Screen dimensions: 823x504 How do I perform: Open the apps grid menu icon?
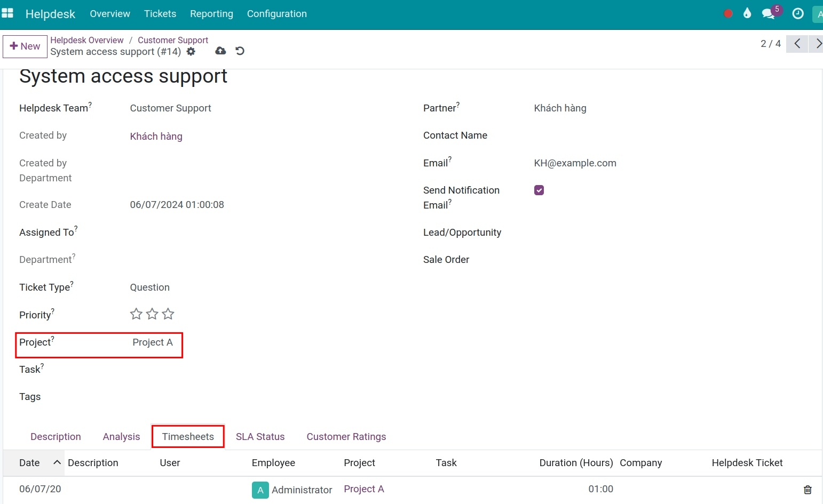click(7, 13)
